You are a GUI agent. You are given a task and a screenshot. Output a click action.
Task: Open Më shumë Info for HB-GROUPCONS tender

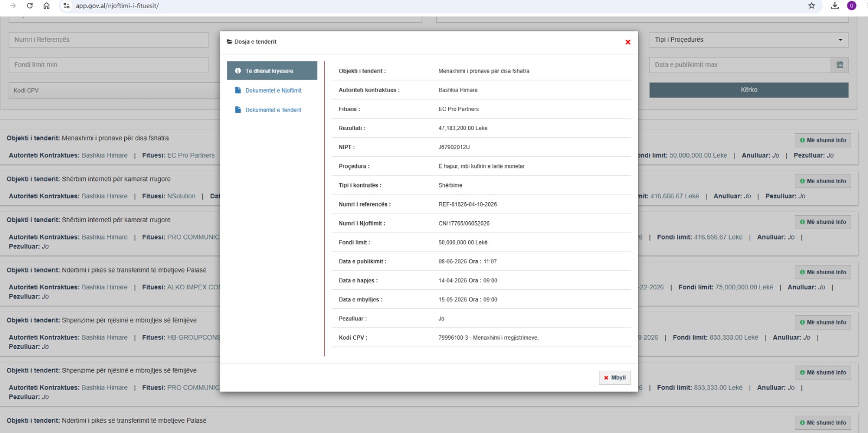click(822, 322)
